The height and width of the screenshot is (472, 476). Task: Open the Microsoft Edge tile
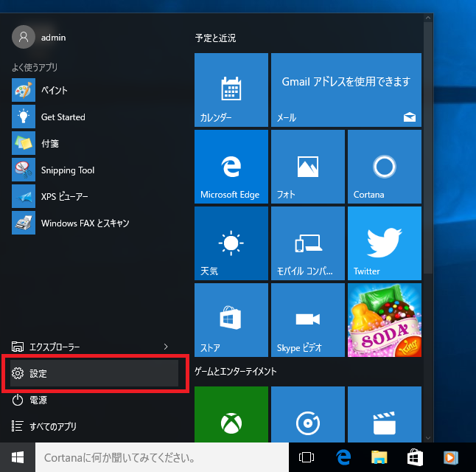231,167
